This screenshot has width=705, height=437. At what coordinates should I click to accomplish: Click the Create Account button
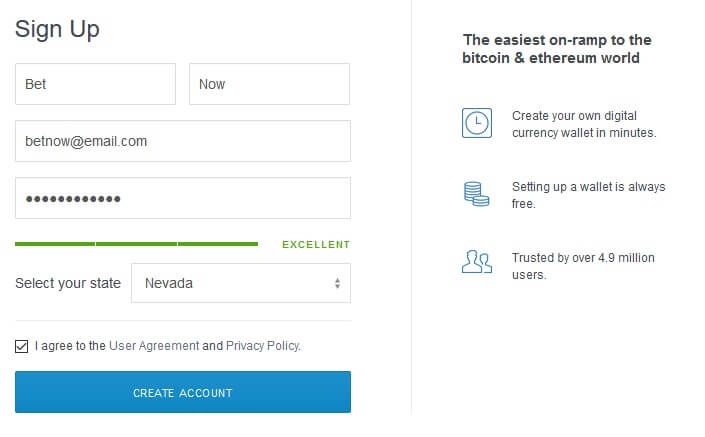pyautogui.click(x=183, y=392)
